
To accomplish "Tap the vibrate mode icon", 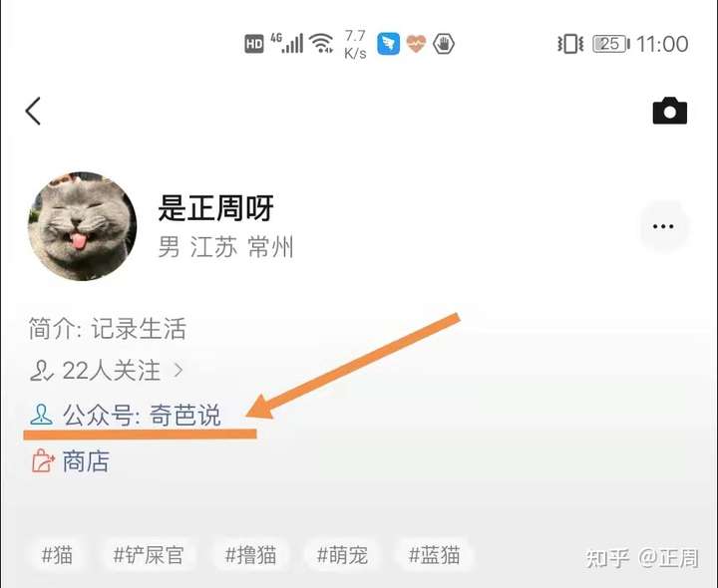I will (570, 44).
